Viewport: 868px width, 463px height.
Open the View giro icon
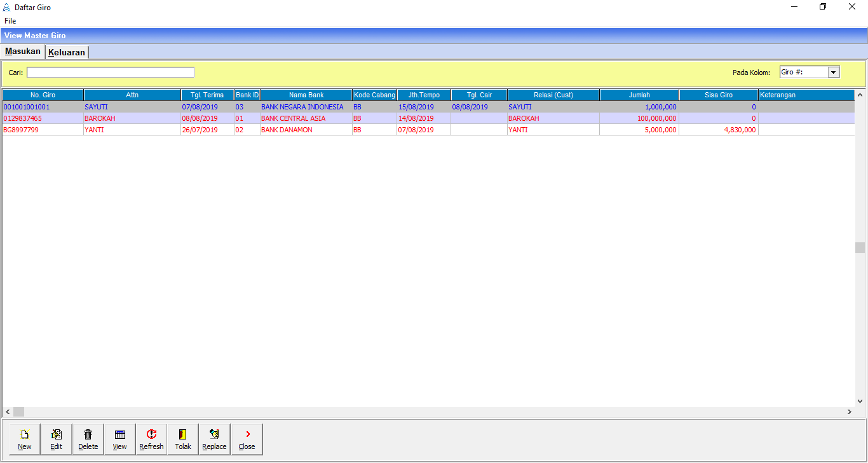[119, 435]
